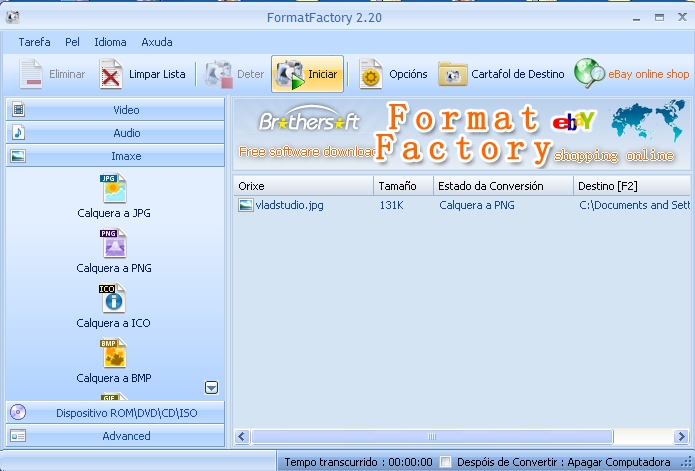Click the Advanced panel card icon
This screenshot has height=471, width=695.
coord(18,436)
